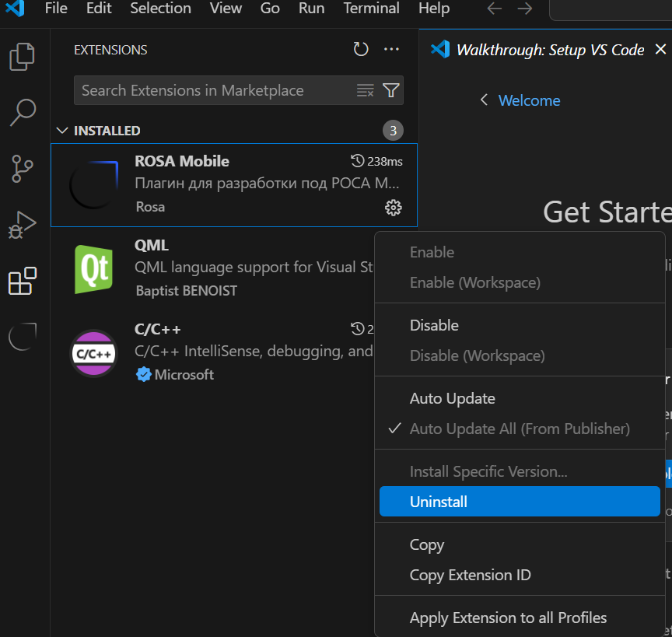Viewport: 672px width, 637px height.
Task: Open the Terminal menu
Action: point(371,9)
